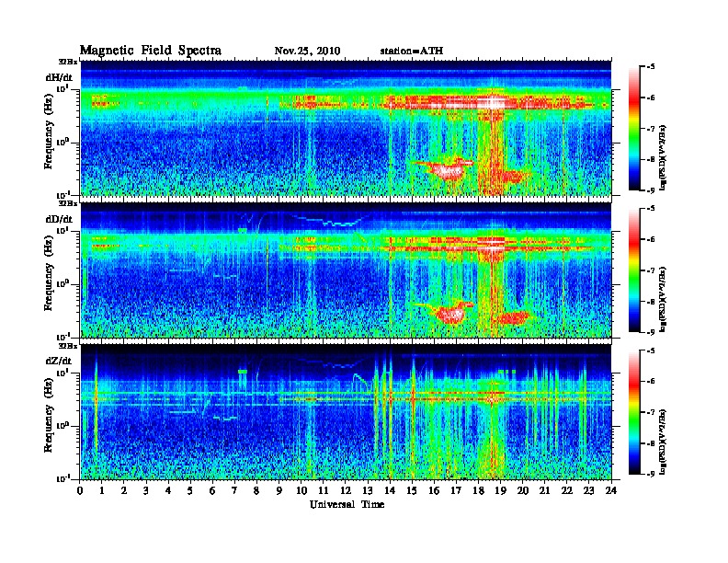Image resolution: width=728 pixels, height=563 pixels.
Task: Click the "dD/dt" panel label
Action: (59, 219)
